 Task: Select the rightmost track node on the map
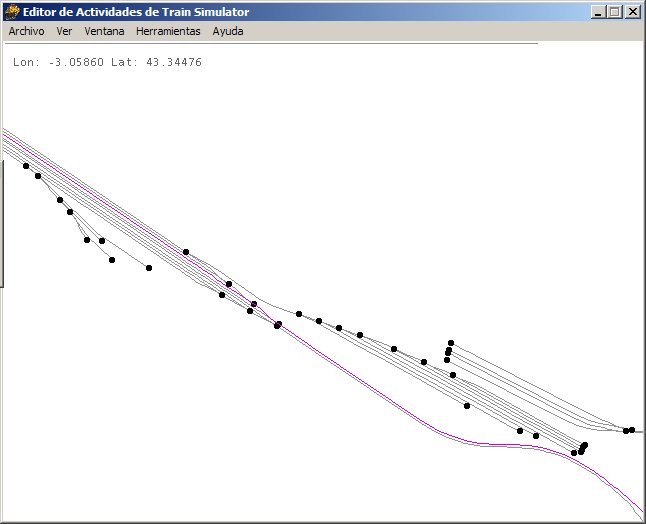(x=632, y=430)
